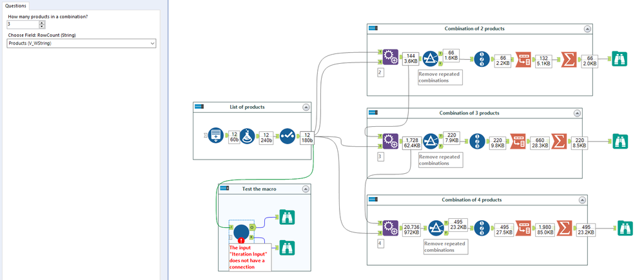Decrease the products-in-combination count with down arrow
The width and height of the screenshot is (644, 280).
point(42,26)
